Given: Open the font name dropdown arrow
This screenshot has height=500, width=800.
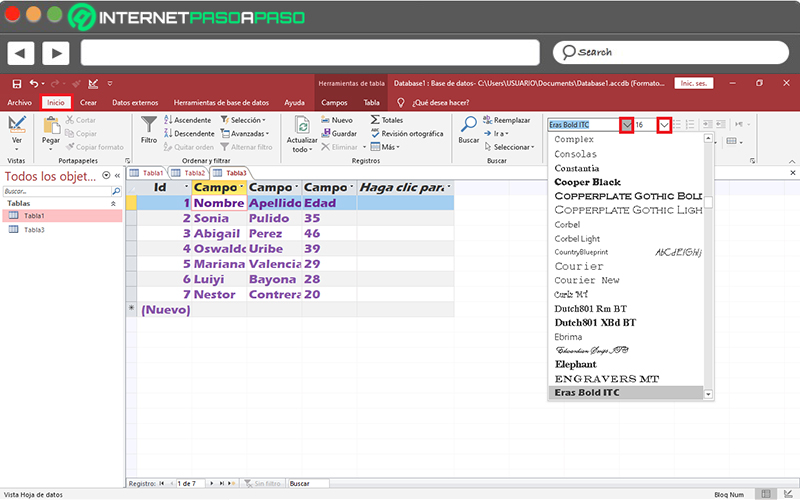Looking at the screenshot, I should 626,125.
